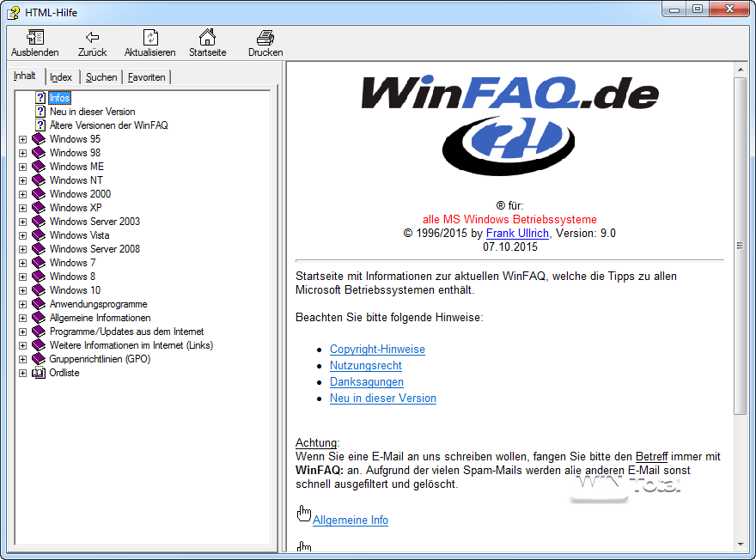Click book icon beside Anwendungsprogramme
Screen dimensions: 756x560
39,304
